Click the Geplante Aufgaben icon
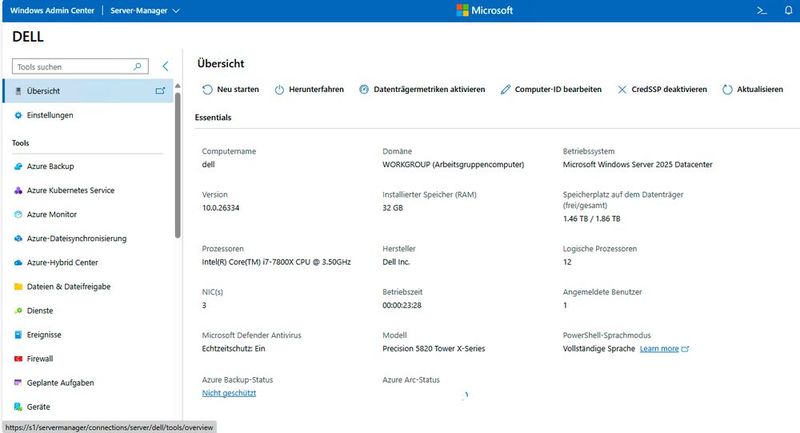Viewport: 800px width, 433px height. (x=18, y=383)
